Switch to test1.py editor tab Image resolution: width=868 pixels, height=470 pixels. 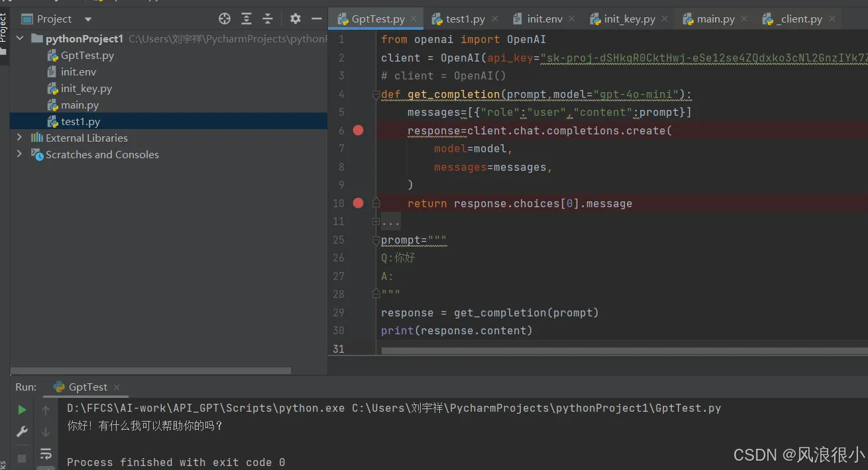465,19
